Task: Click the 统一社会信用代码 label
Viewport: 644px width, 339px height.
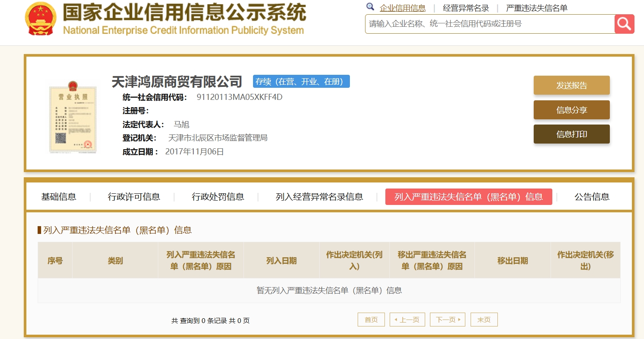Action: 155,97
